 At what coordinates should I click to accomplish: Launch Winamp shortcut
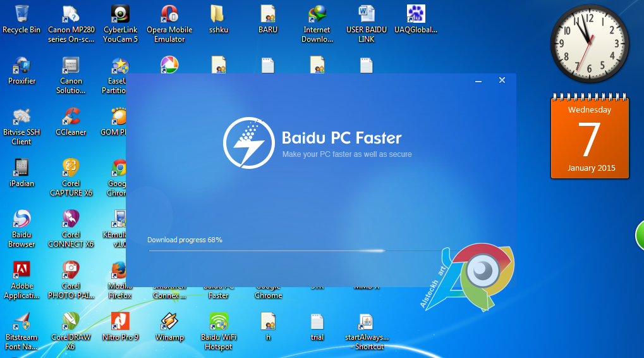click(x=169, y=327)
